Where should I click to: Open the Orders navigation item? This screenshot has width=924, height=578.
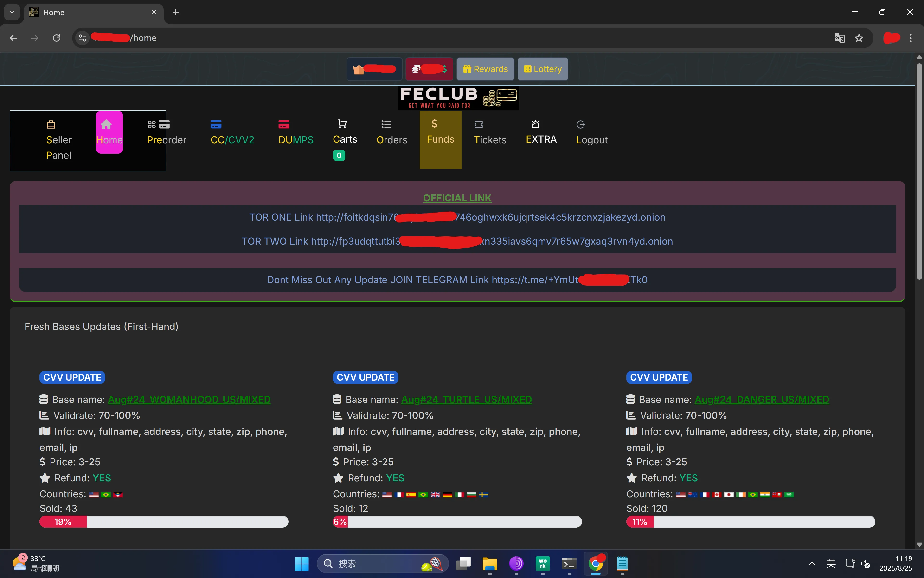tap(392, 132)
